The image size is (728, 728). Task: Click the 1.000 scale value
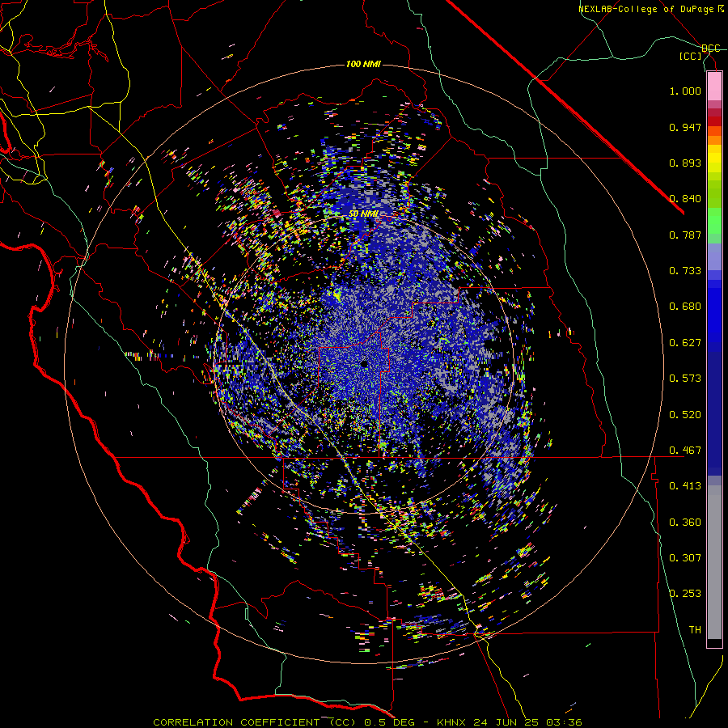[685, 91]
